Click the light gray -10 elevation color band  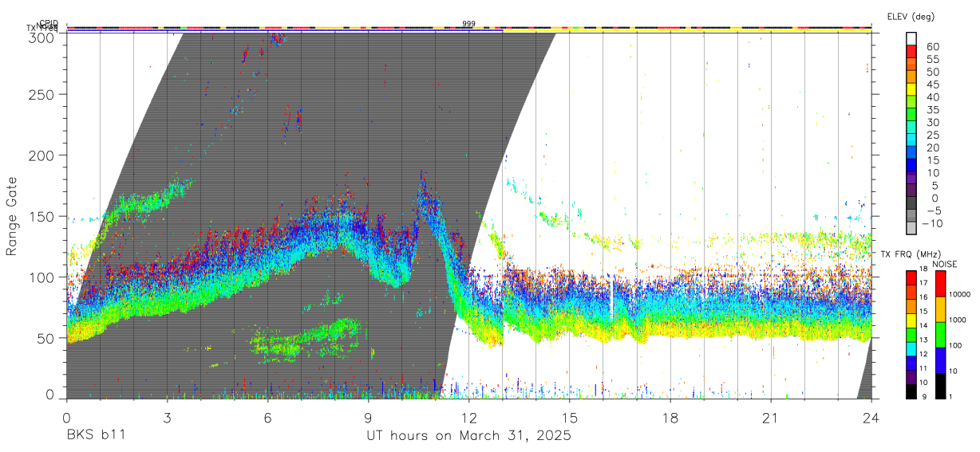(911, 229)
